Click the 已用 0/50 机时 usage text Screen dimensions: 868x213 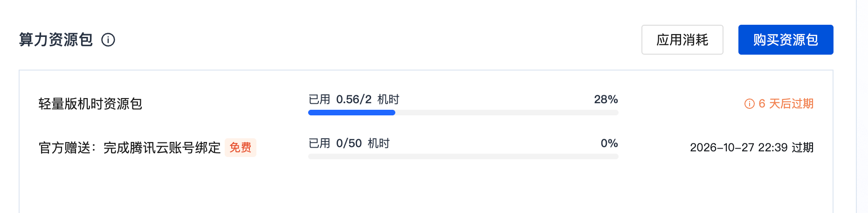coord(349,143)
